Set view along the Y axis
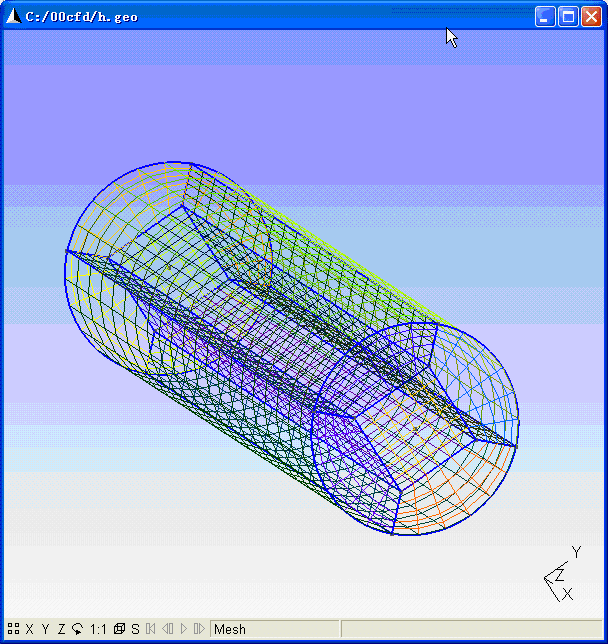 [x=45, y=629]
